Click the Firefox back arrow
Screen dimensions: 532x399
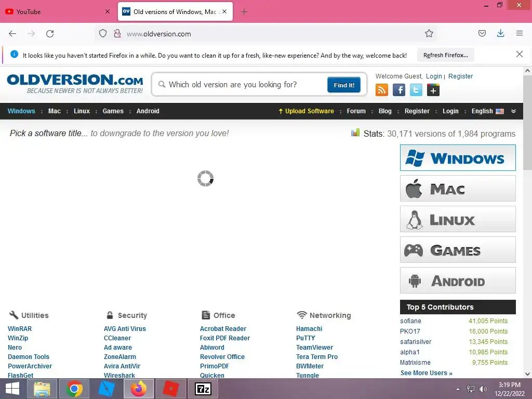pyautogui.click(x=12, y=34)
